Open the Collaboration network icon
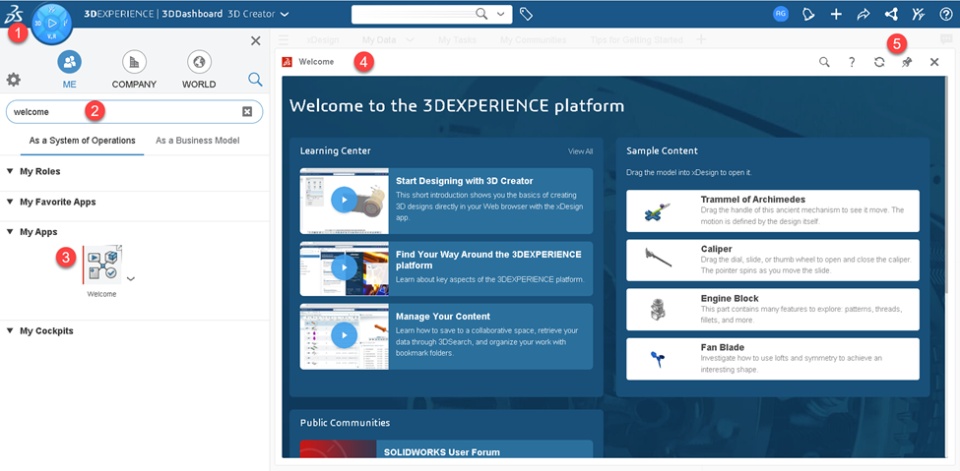Viewport: 960px width, 471px height. [x=891, y=14]
